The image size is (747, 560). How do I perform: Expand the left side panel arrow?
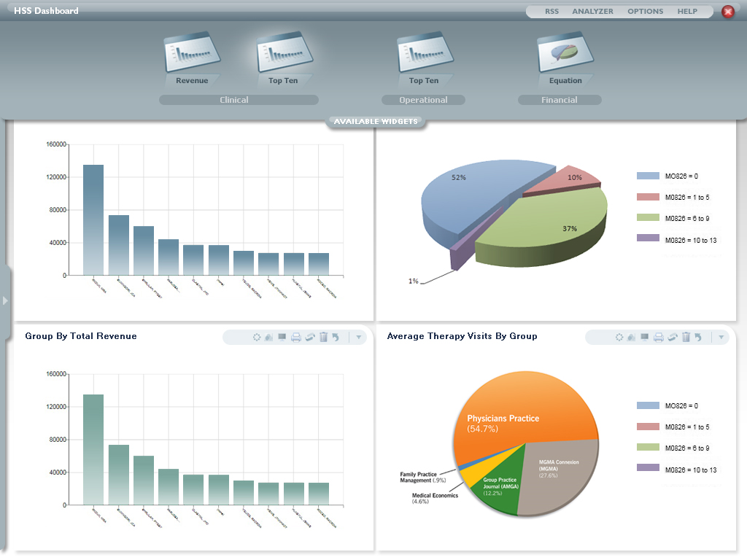coord(4,300)
